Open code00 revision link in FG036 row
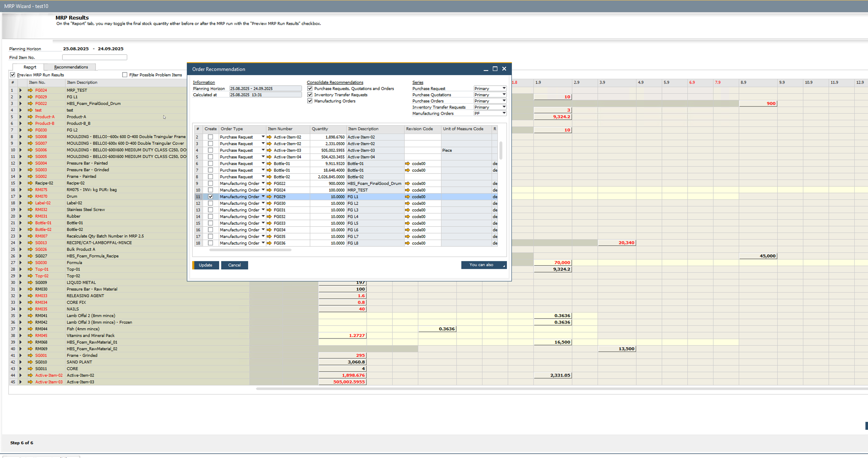 coord(407,243)
